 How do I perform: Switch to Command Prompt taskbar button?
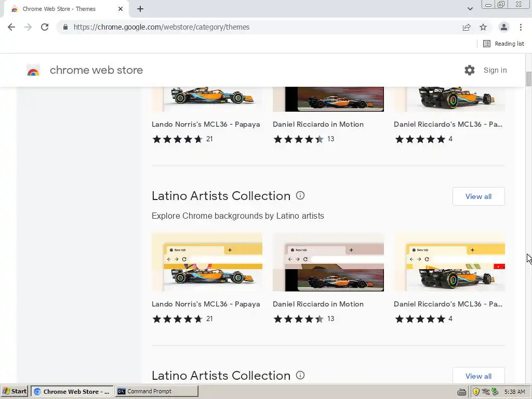(156, 391)
